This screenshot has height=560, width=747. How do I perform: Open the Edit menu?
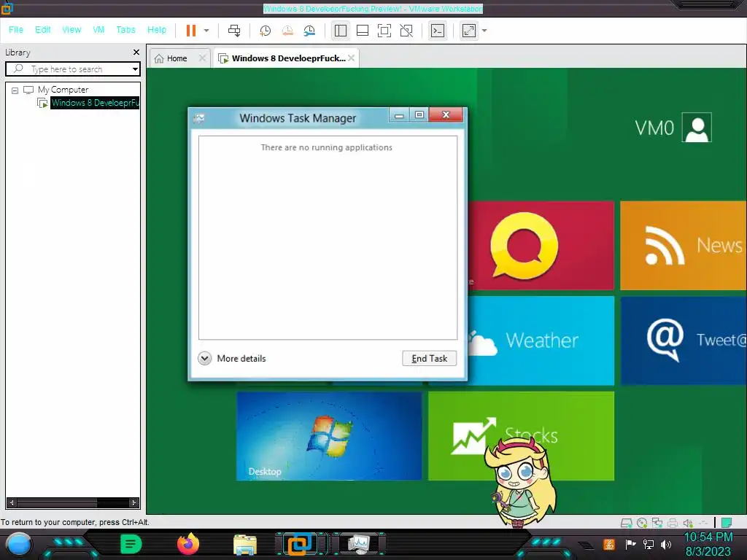point(43,29)
